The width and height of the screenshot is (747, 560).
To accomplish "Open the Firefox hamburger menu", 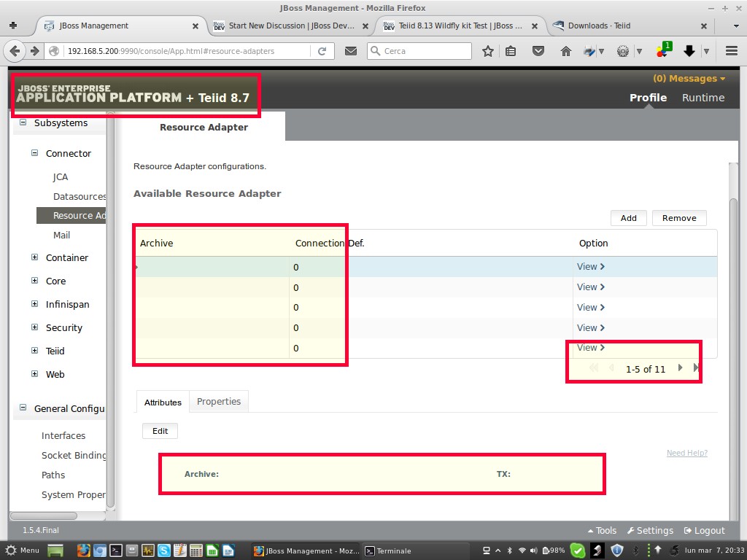I will click(732, 51).
